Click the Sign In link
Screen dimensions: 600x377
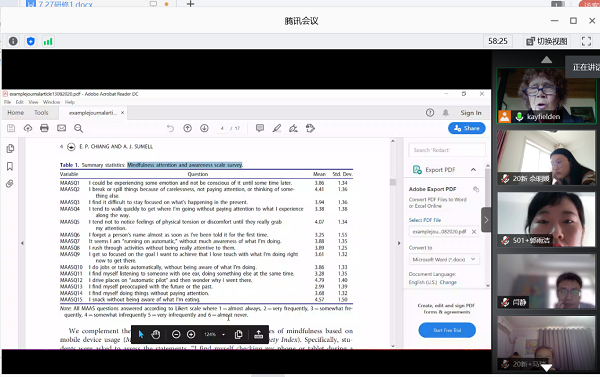471,113
